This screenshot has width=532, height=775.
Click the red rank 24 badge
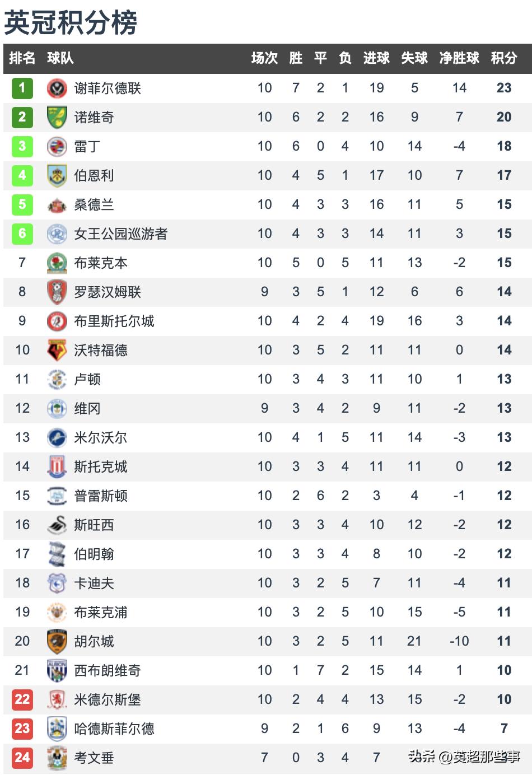click(x=22, y=758)
